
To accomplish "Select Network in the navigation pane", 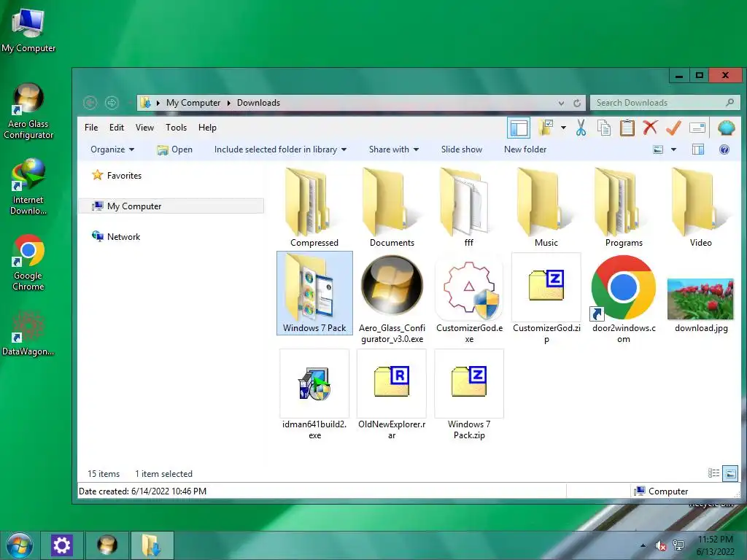I will (116, 237).
